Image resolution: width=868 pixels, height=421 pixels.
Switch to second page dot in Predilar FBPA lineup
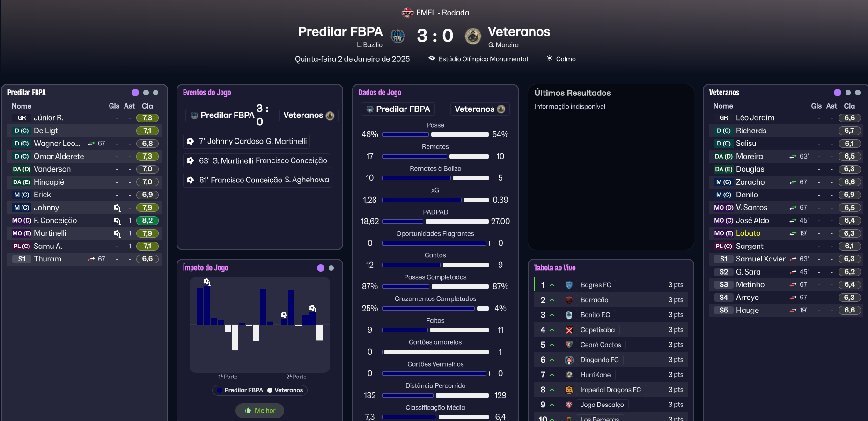pyautogui.click(x=146, y=93)
